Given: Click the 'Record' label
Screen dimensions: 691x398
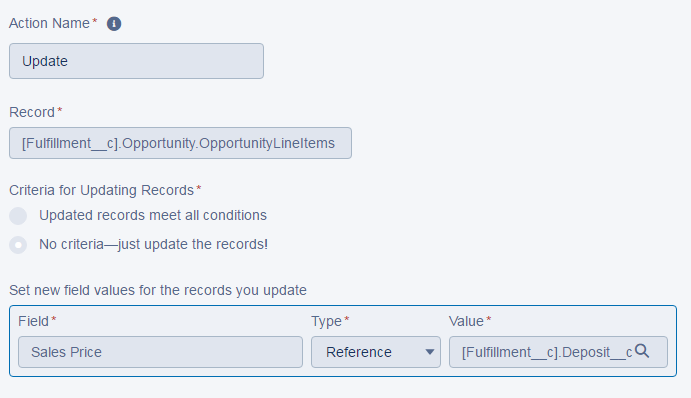Looking at the screenshot, I should pyautogui.click(x=32, y=112).
